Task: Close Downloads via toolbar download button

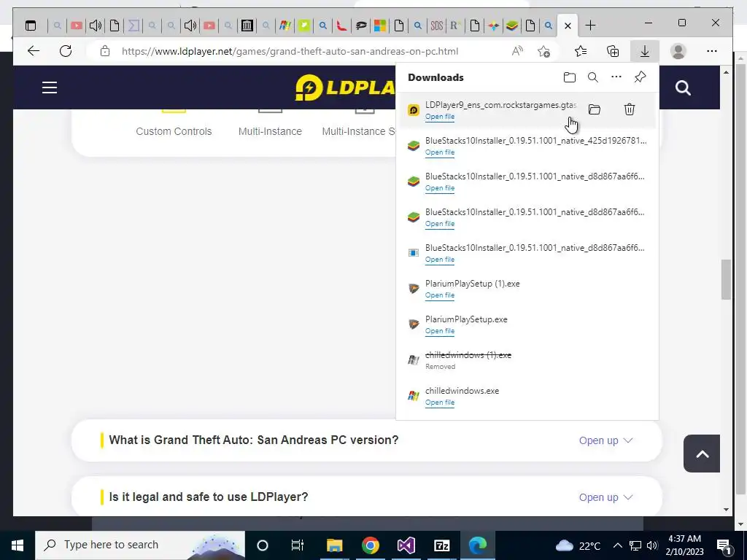Action: 645,51
